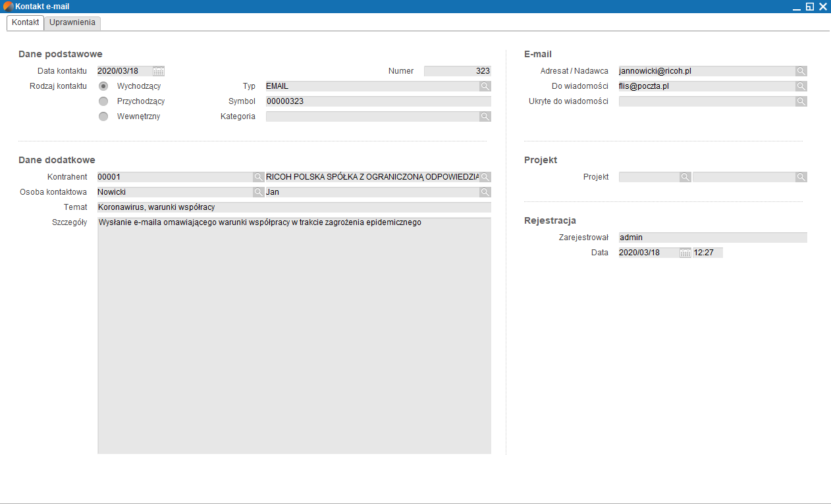Click the Symbol field with 00000323
831x504 pixels.
click(x=378, y=101)
